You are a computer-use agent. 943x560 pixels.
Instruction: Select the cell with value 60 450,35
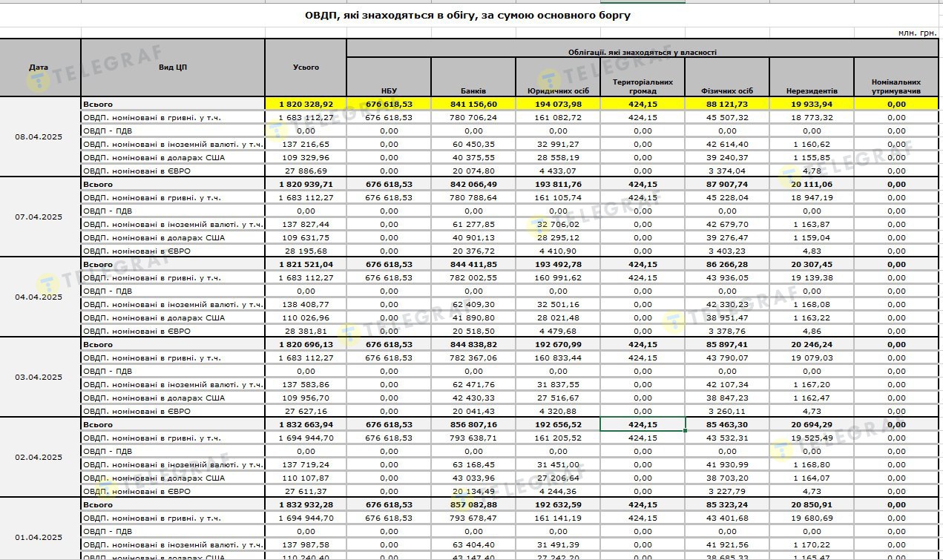click(473, 144)
